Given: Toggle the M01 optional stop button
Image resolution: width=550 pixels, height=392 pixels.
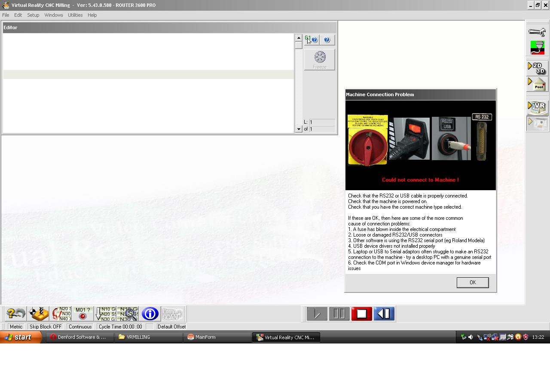Looking at the screenshot, I should click(x=83, y=314).
